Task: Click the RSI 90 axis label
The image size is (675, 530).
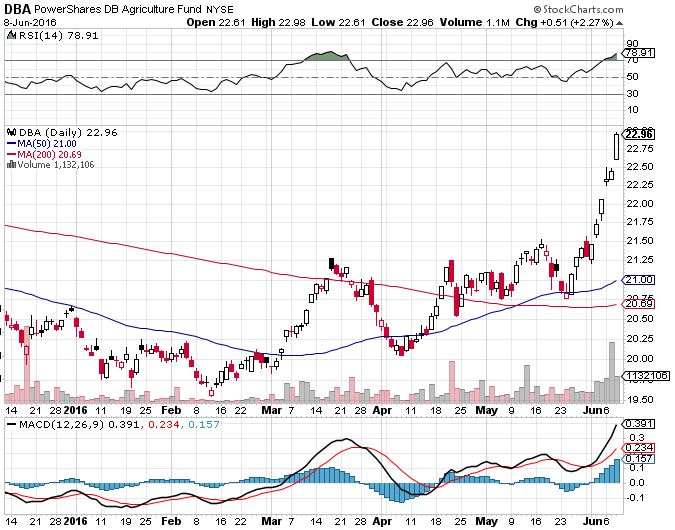Action: tap(632, 44)
